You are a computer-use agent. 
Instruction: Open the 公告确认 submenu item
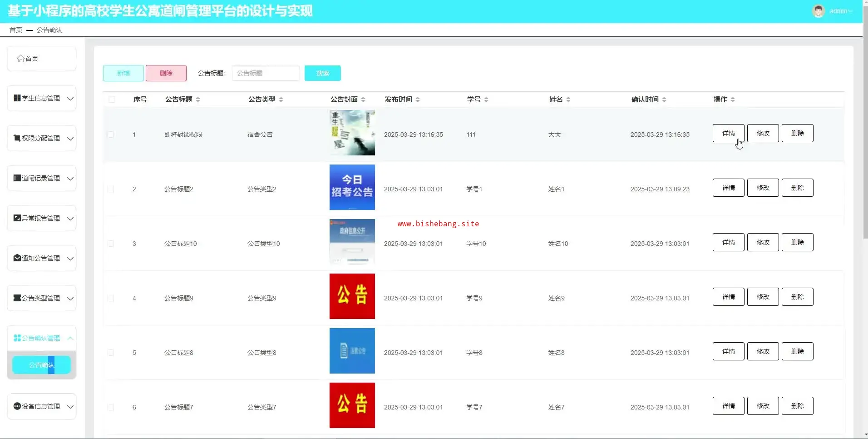(x=41, y=365)
